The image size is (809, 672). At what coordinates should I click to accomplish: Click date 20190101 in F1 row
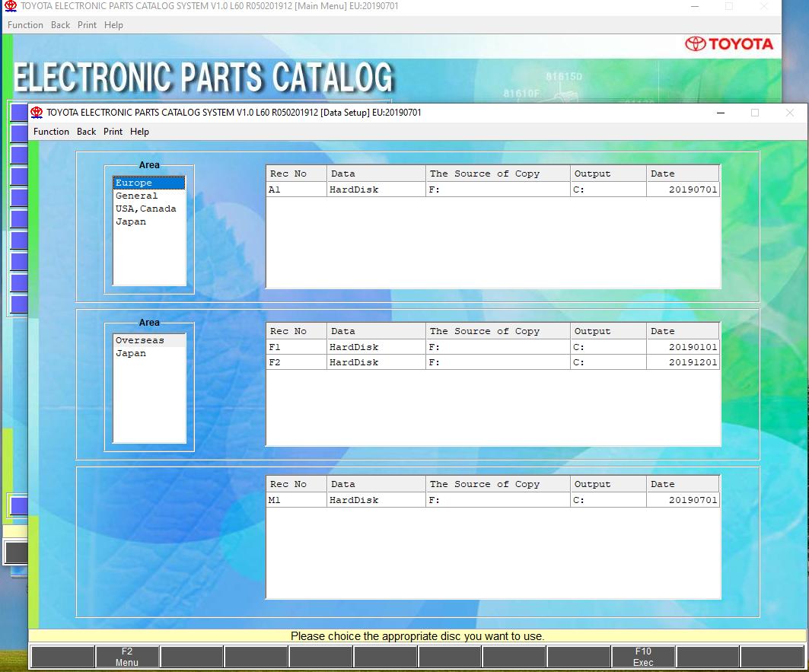pos(683,347)
